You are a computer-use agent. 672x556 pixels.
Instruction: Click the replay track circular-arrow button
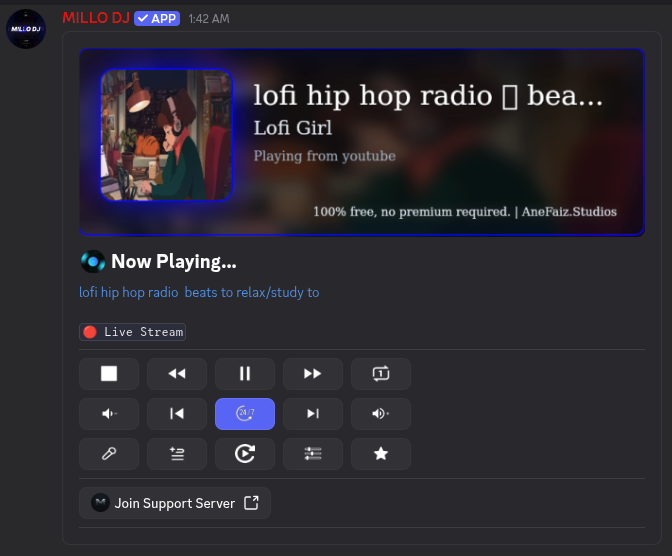pos(245,454)
